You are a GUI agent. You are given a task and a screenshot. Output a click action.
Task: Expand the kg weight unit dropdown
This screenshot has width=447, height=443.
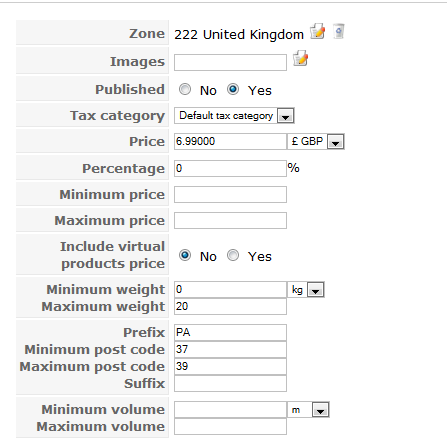(306, 290)
